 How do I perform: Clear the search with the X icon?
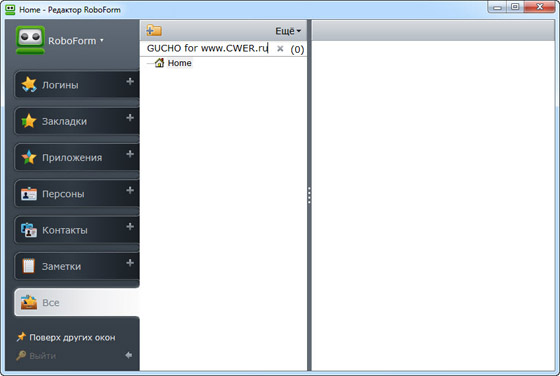pyautogui.click(x=280, y=49)
